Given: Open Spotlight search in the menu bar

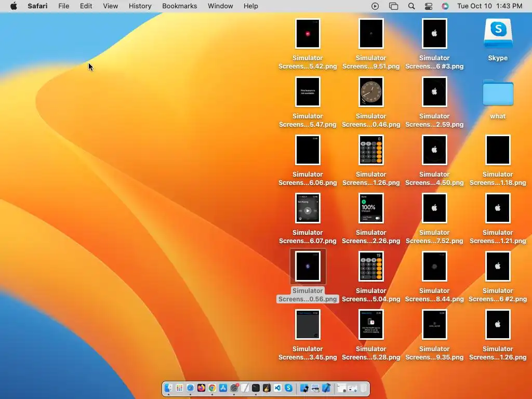Looking at the screenshot, I should (411, 6).
